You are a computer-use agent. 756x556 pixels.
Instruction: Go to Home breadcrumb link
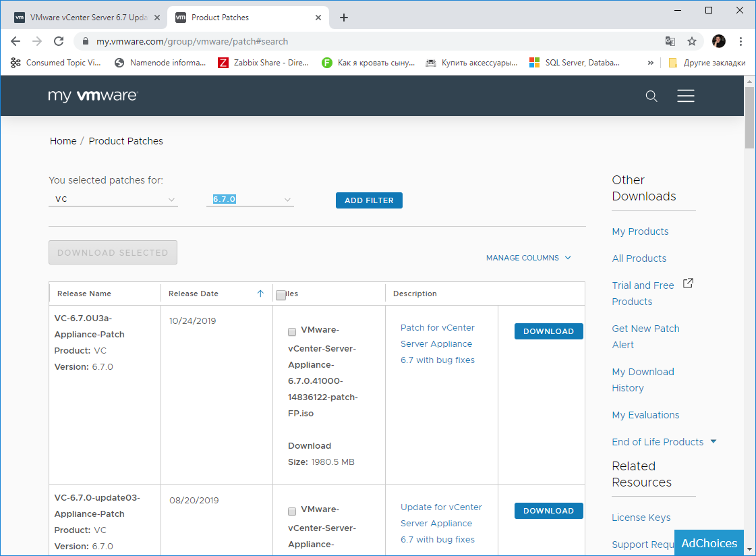click(63, 141)
